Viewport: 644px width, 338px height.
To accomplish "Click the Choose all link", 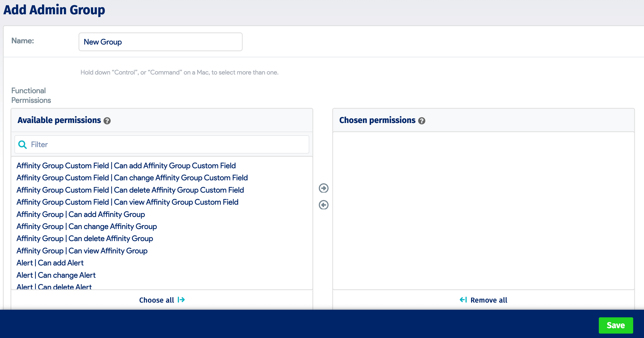I will (x=156, y=300).
